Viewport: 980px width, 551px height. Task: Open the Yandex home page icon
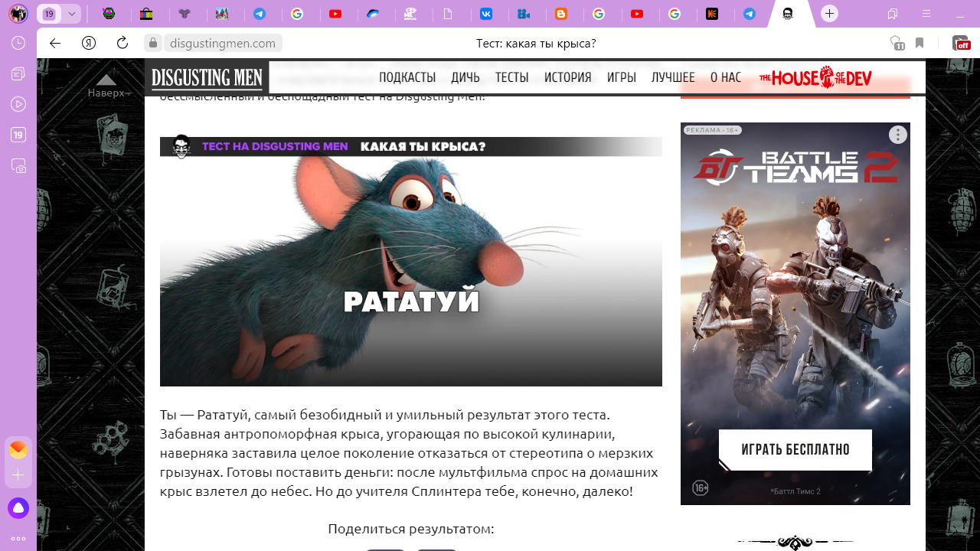[x=89, y=43]
